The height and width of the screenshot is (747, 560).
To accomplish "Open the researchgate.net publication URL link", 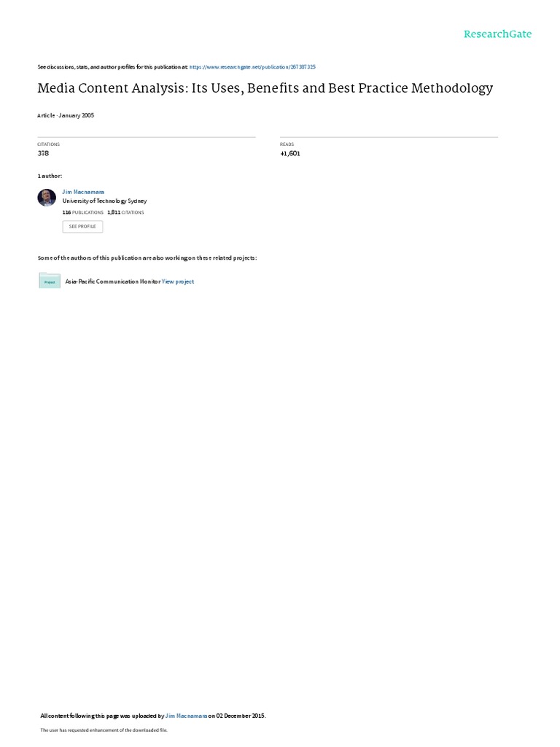I will tap(252, 67).
